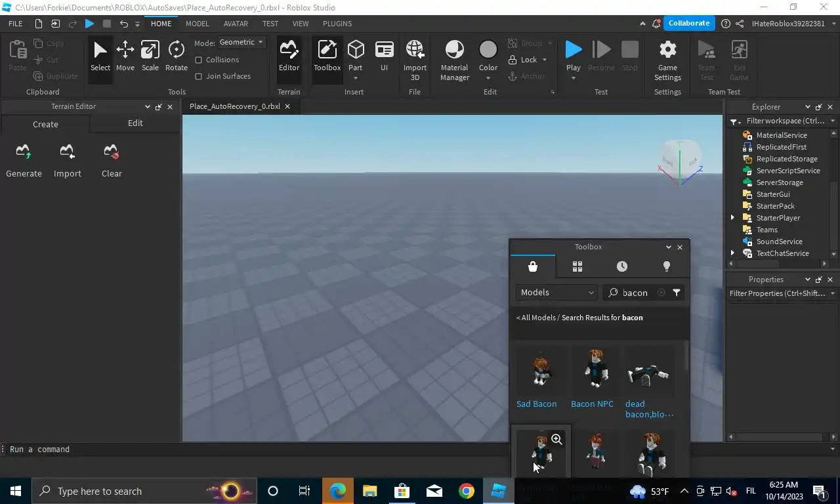Image resolution: width=840 pixels, height=504 pixels.
Task: Open the Mode Geometric dropdown
Action: click(242, 42)
